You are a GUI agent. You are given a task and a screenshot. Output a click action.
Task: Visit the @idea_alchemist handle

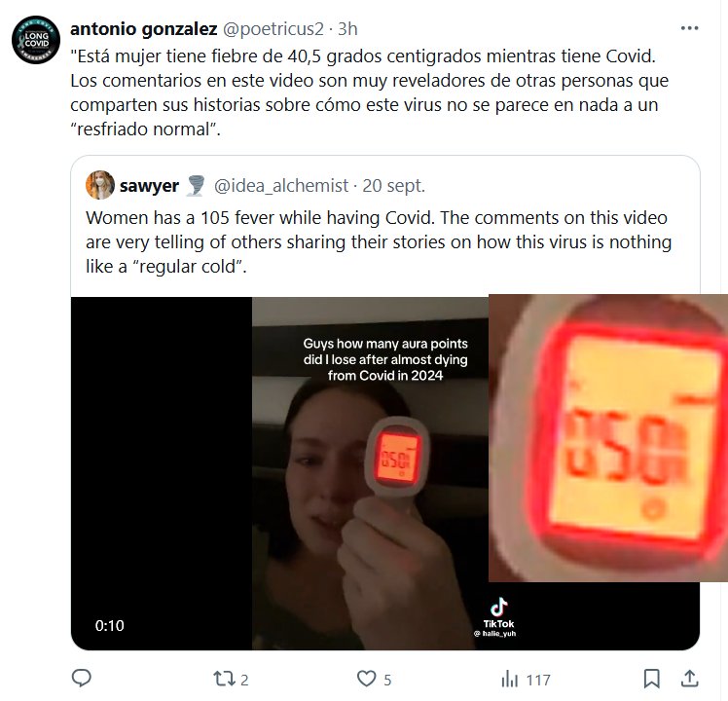point(281,185)
